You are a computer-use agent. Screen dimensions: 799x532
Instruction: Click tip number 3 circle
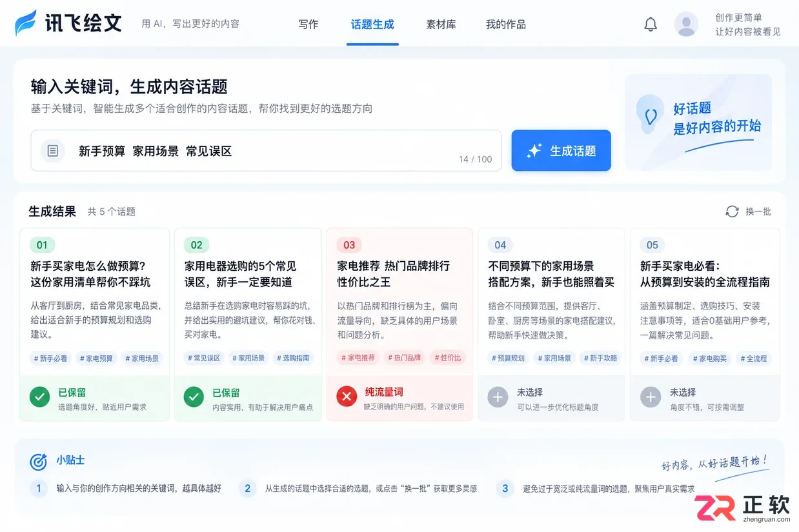click(505, 488)
